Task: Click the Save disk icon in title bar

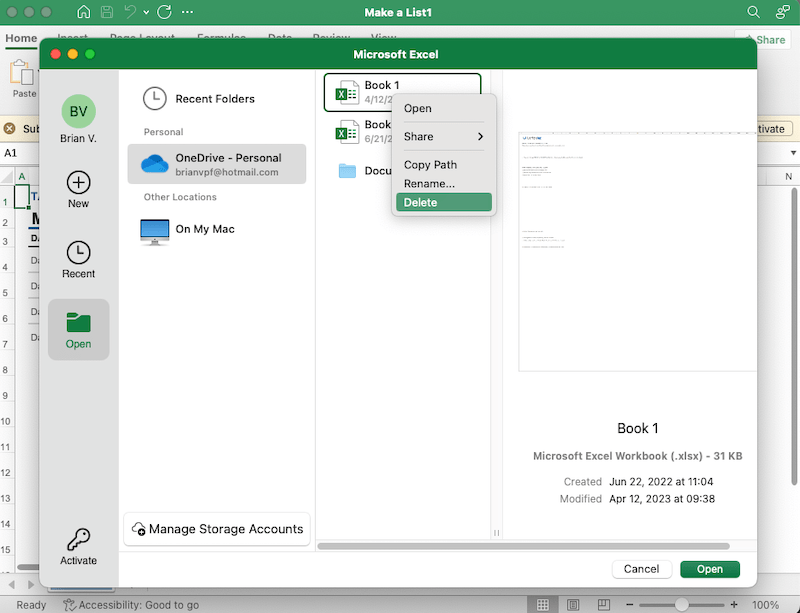Action: pos(107,12)
